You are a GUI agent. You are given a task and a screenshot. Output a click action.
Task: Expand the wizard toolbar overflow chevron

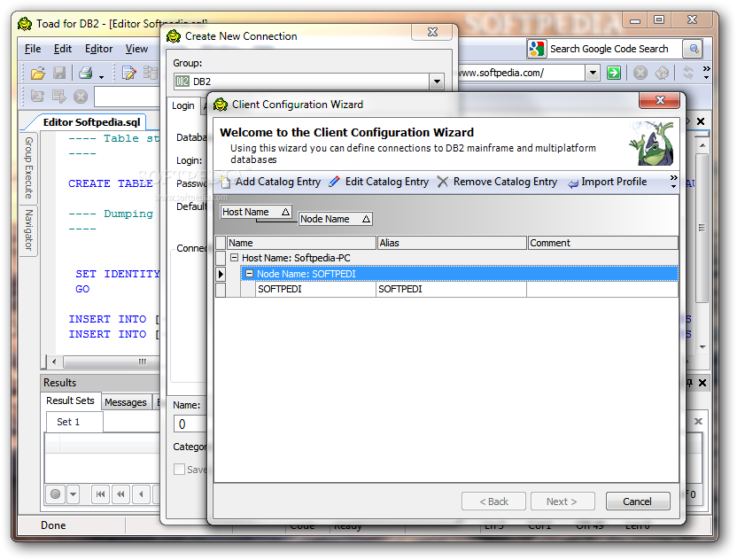pyautogui.click(x=673, y=182)
